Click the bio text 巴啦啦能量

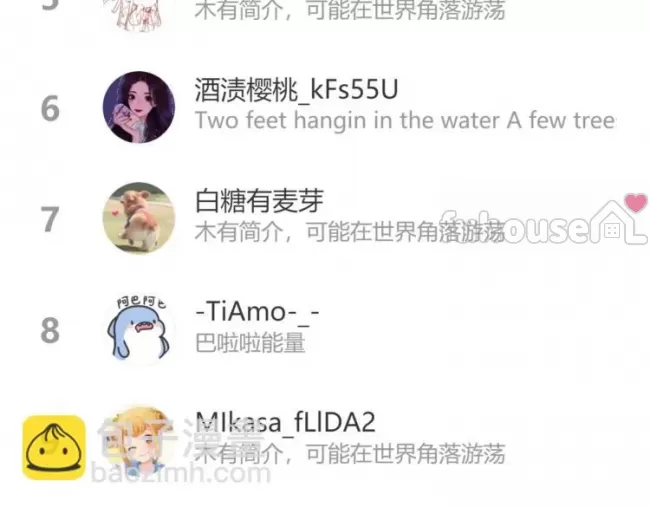(x=250, y=342)
